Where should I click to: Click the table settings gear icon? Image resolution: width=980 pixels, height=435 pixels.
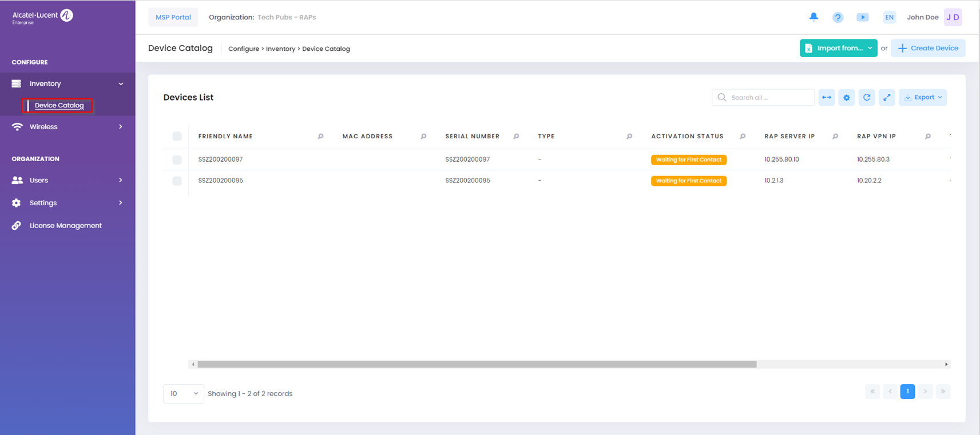point(847,98)
